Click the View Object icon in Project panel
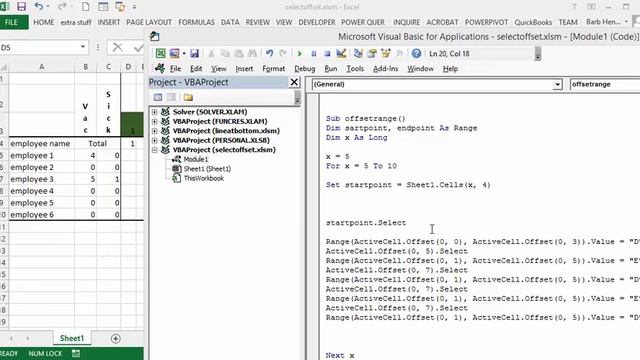640x360 pixels. [171, 97]
